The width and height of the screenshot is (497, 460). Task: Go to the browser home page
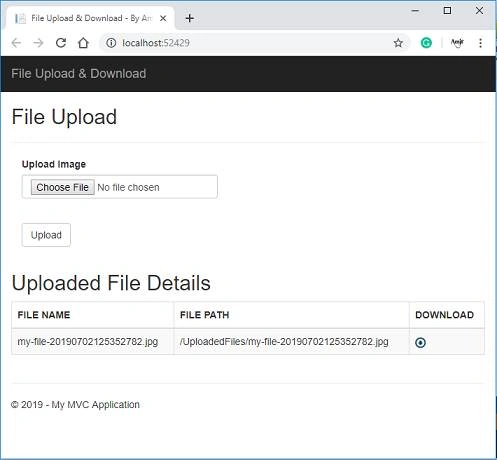coord(83,43)
